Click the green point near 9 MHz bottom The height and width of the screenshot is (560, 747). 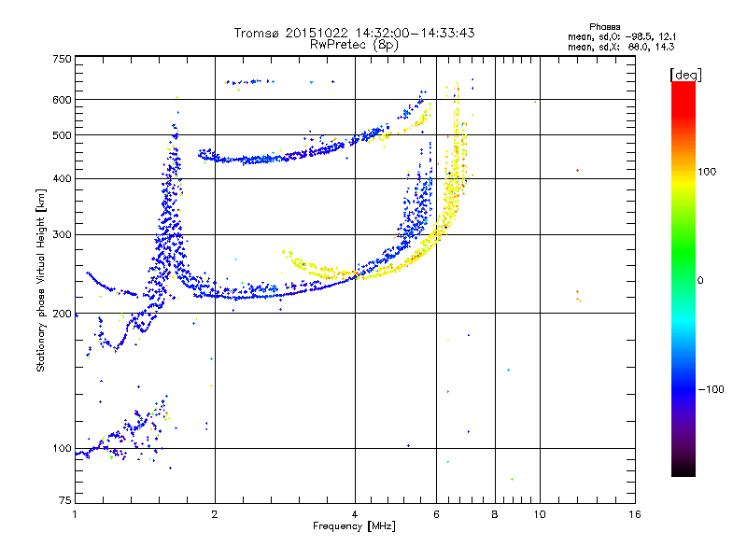(x=512, y=479)
